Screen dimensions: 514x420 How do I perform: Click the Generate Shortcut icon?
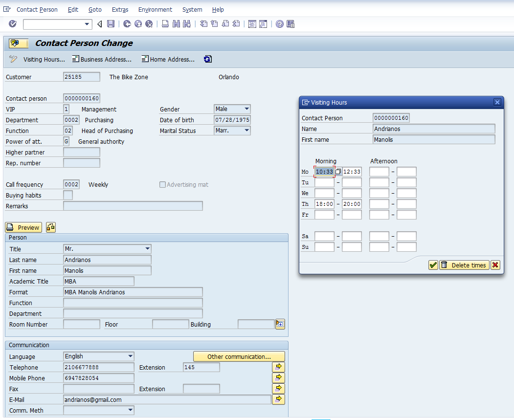tap(263, 24)
